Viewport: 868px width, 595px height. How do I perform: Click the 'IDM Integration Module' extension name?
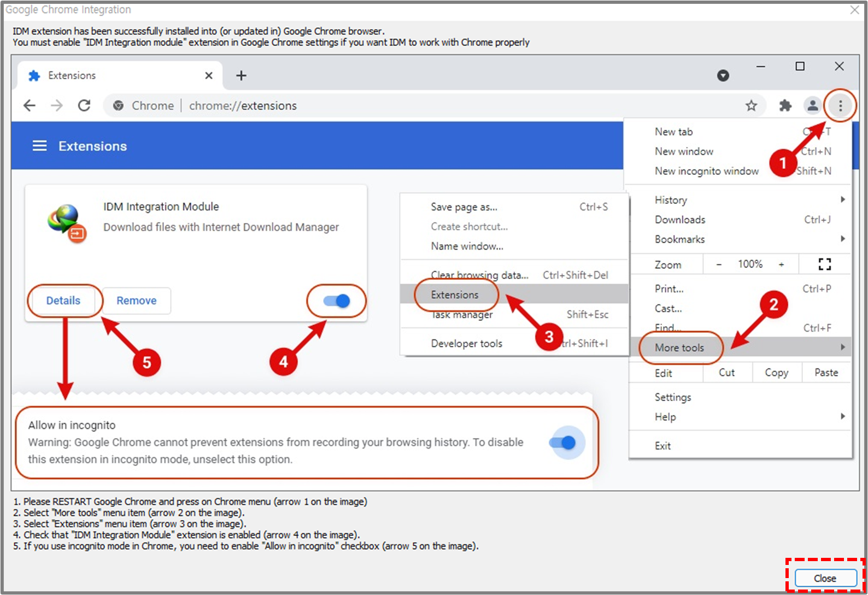(161, 207)
